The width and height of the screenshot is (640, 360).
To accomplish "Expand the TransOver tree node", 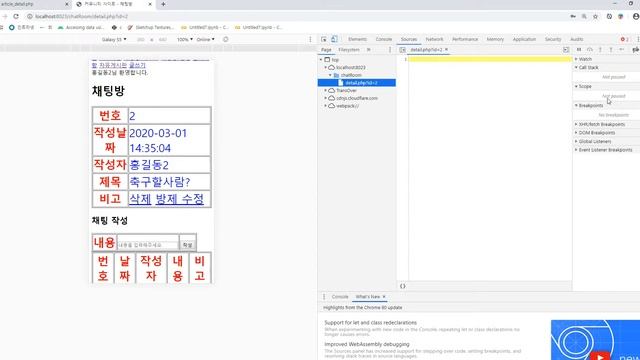I will (326, 90).
